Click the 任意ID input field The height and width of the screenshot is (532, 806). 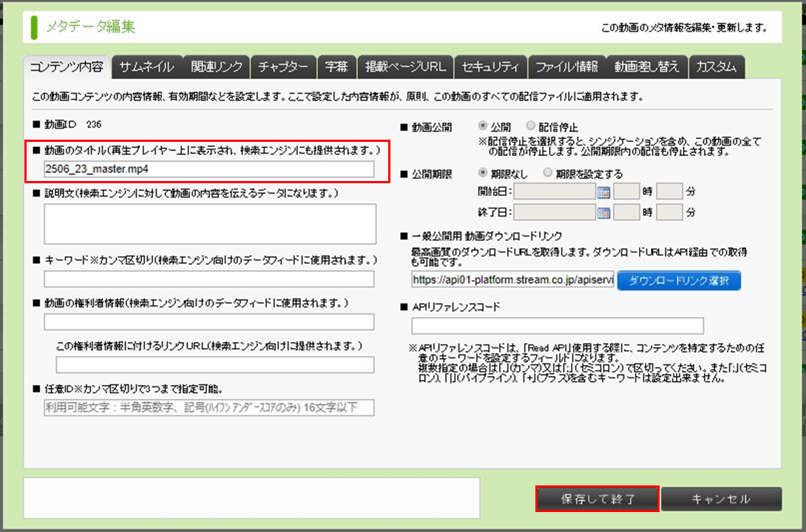pos(209,408)
